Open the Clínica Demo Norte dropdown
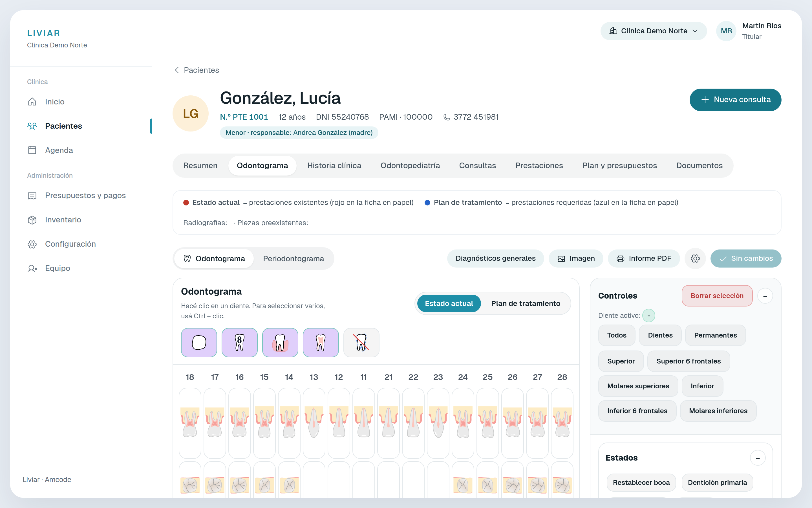This screenshot has height=508, width=812. click(x=654, y=31)
